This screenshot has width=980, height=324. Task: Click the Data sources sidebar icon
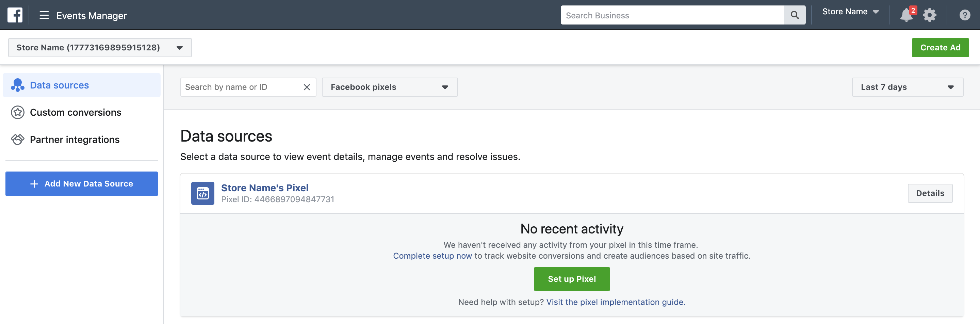click(17, 85)
